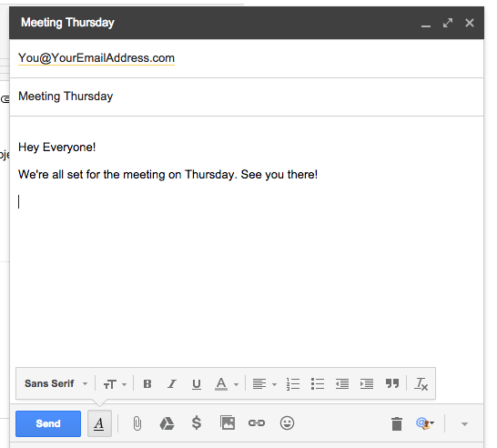
Task: Apply a numbered list
Action: pos(292,384)
